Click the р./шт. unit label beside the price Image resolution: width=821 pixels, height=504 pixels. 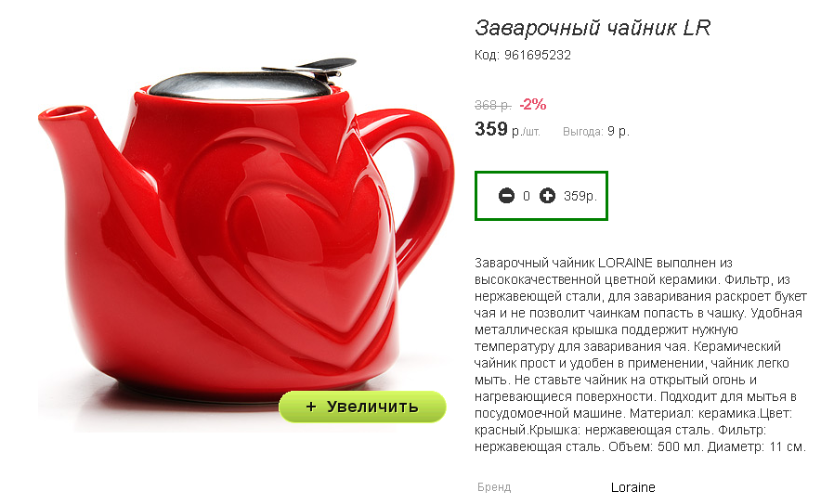(526, 132)
